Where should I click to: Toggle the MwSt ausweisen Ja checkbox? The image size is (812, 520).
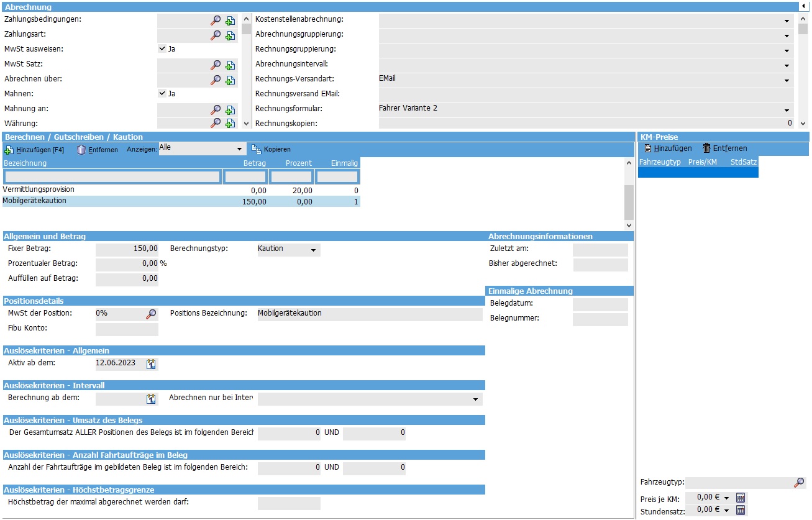coord(162,48)
